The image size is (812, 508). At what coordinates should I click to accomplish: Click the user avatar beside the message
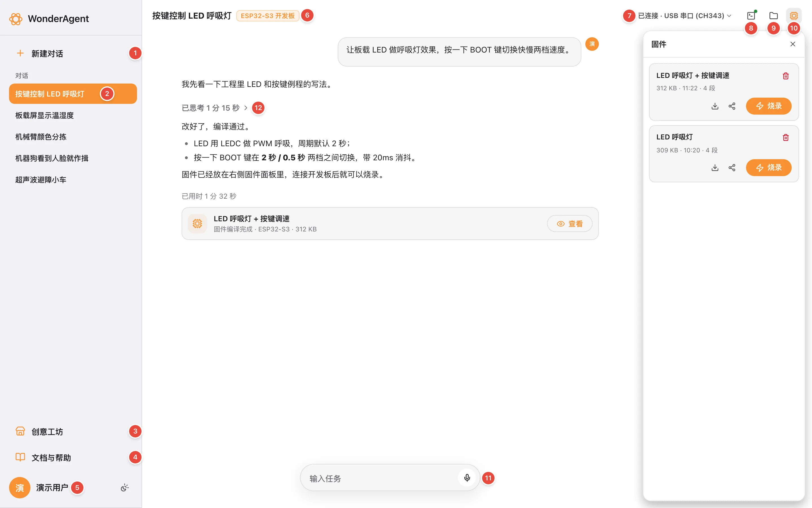(x=592, y=44)
